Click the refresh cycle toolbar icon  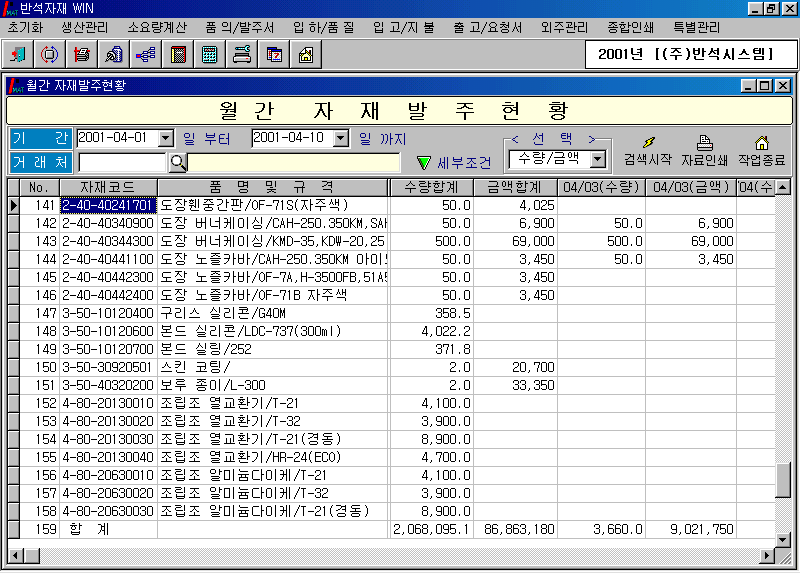point(49,54)
